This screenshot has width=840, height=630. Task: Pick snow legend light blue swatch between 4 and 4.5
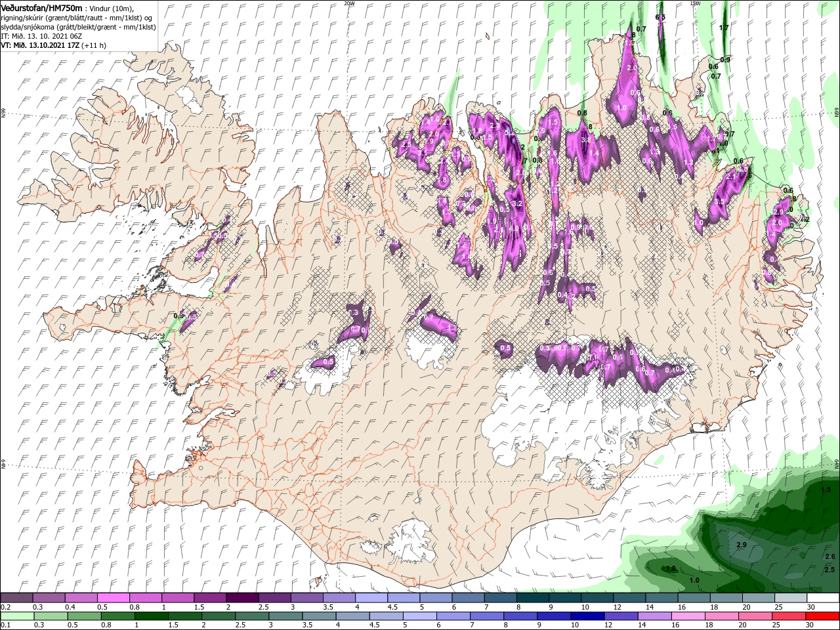tap(371, 598)
